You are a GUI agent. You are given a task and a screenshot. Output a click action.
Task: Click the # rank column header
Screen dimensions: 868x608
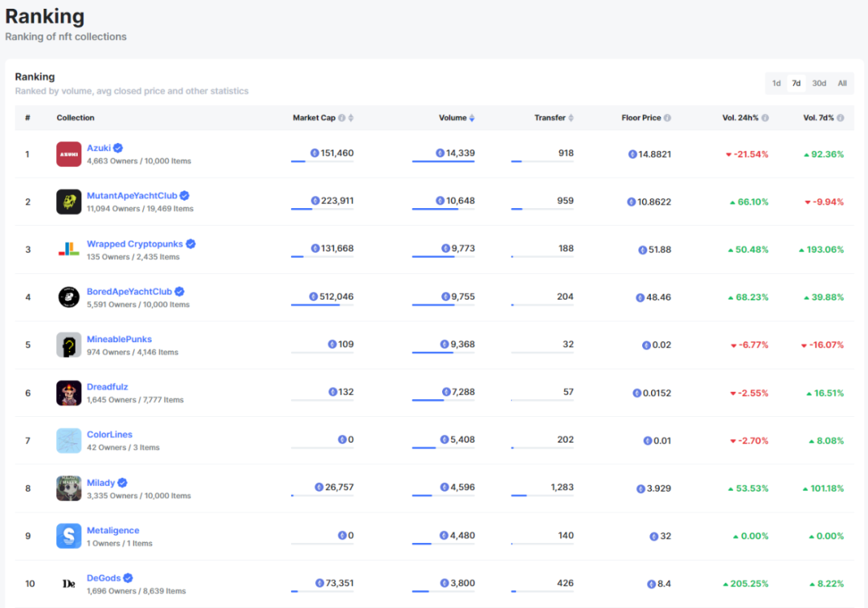27,118
